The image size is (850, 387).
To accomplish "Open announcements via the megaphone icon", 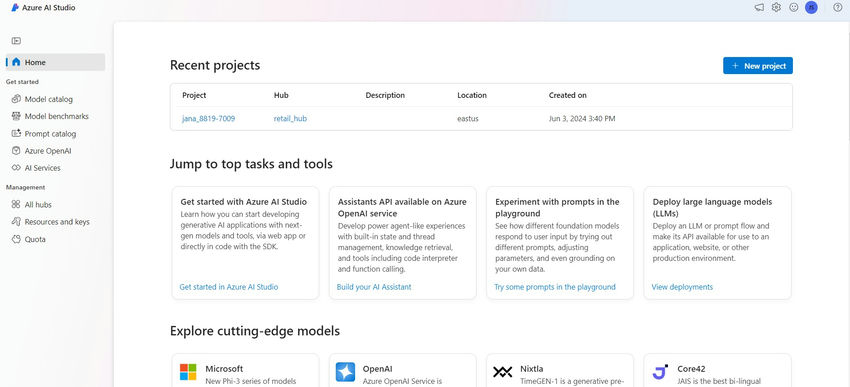I will pyautogui.click(x=759, y=8).
